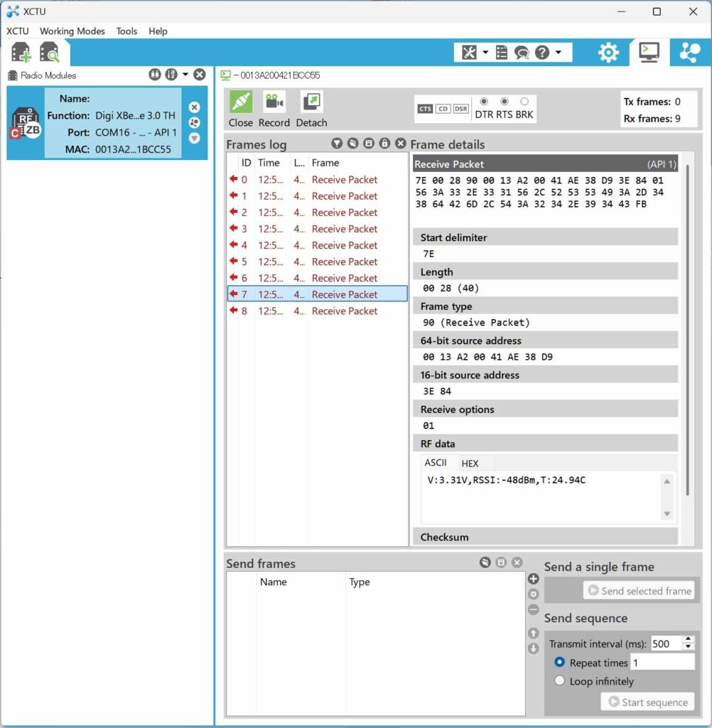This screenshot has height=728, width=712.
Task: Select Repeat times option
Action: tap(560, 662)
